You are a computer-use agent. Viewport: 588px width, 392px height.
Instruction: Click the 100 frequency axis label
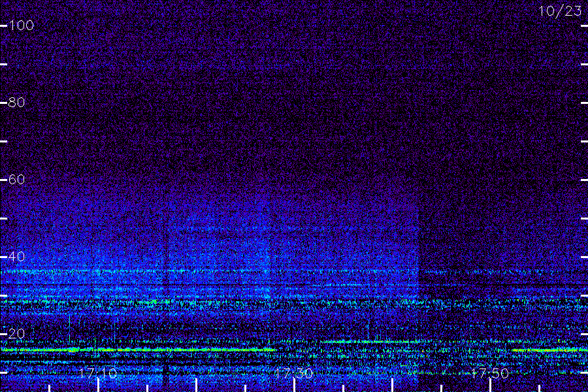tap(21, 25)
